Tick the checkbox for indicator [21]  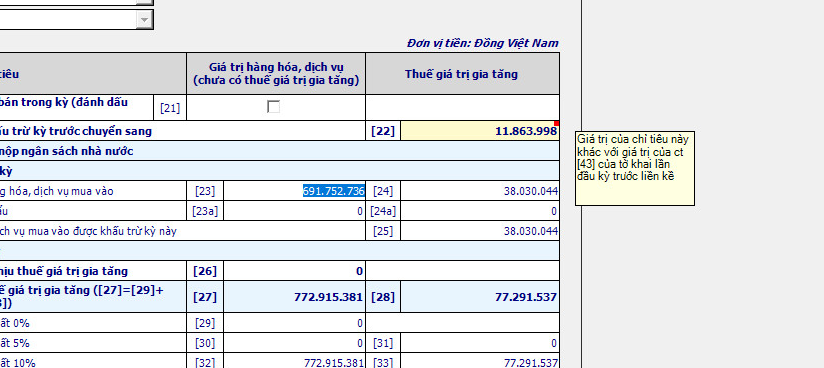point(273,107)
